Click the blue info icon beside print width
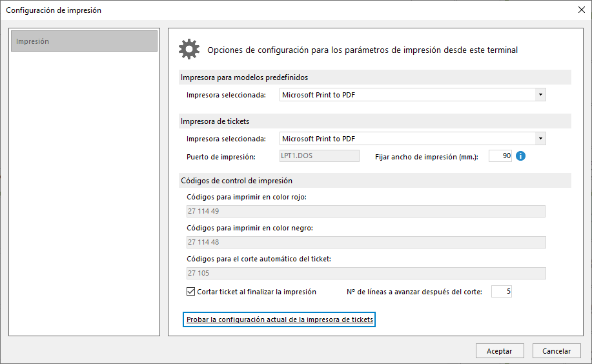 pyautogui.click(x=520, y=156)
